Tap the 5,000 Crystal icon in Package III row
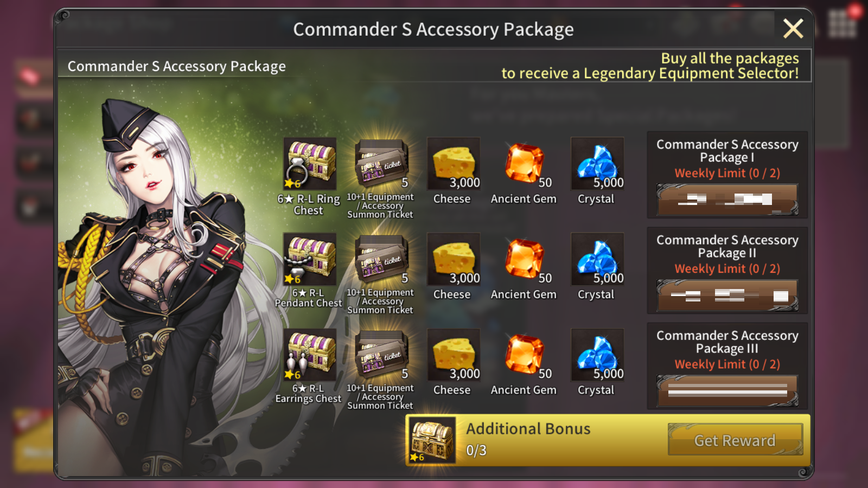 coord(597,355)
